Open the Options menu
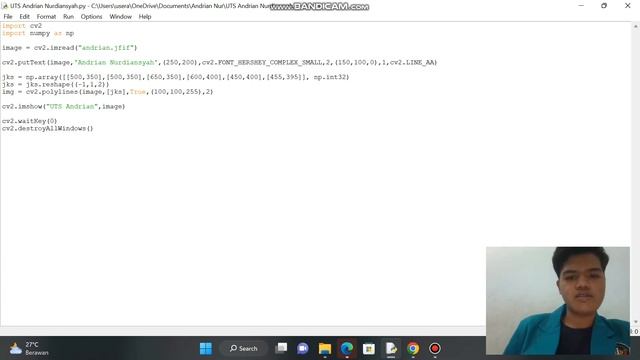 [91, 17]
